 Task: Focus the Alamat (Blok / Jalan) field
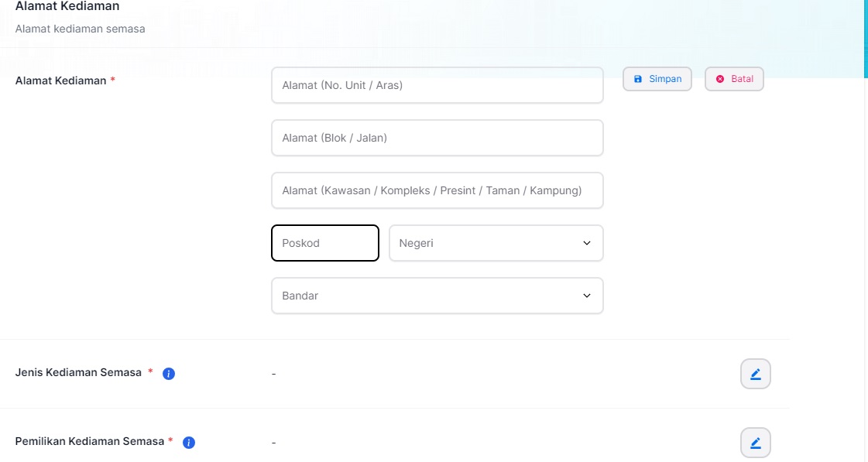(x=437, y=138)
